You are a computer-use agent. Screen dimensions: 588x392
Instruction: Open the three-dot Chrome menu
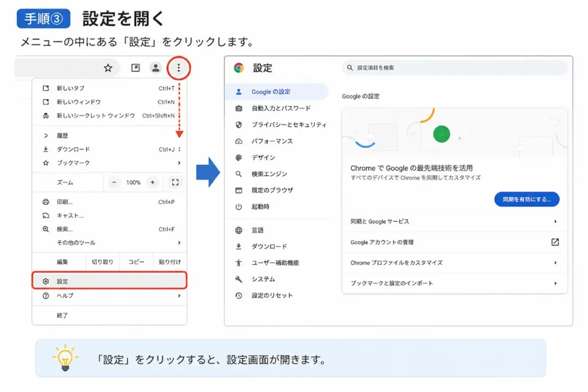[179, 68]
